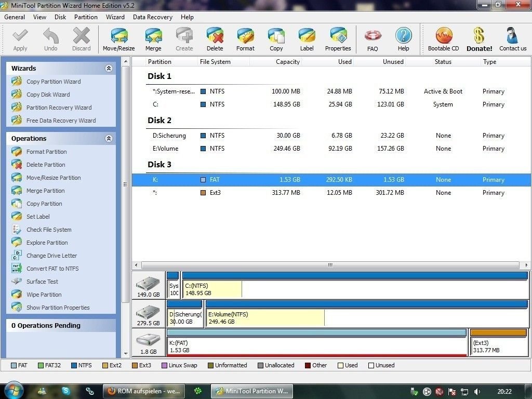Select the E:Volume partition row
Image resolution: width=532 pixels, height=399 pixels.
(x=331, y=149)
